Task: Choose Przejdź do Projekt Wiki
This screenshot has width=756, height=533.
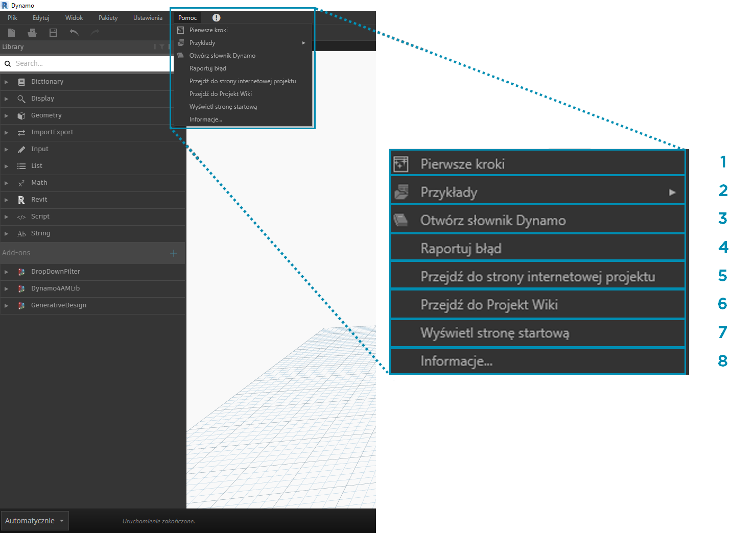Action: [x=243, y=94]
